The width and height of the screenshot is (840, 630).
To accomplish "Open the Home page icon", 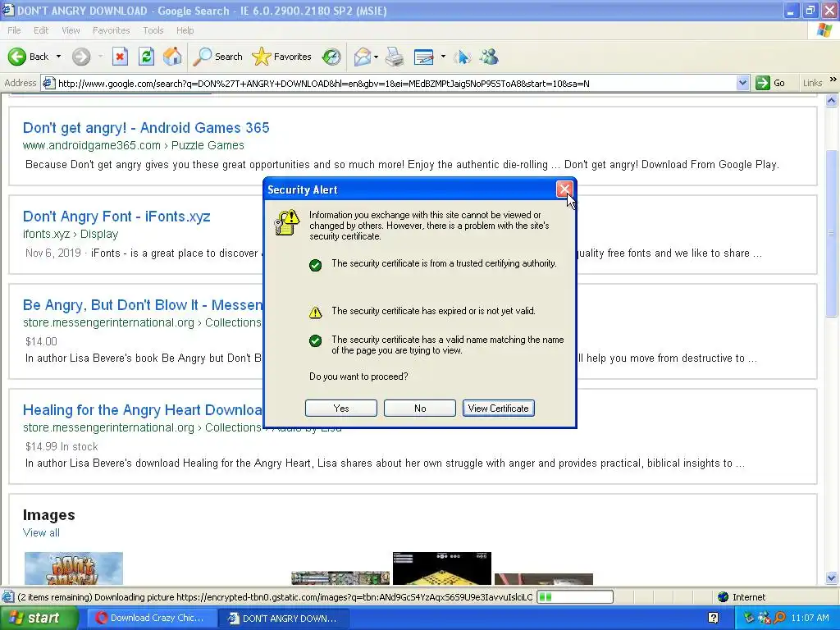I will click(x=172, y=57).
